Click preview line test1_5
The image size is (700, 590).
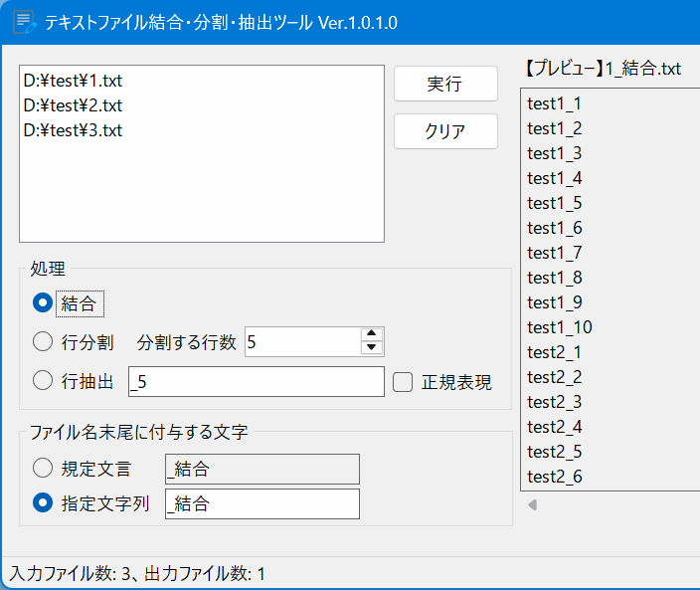555,203
